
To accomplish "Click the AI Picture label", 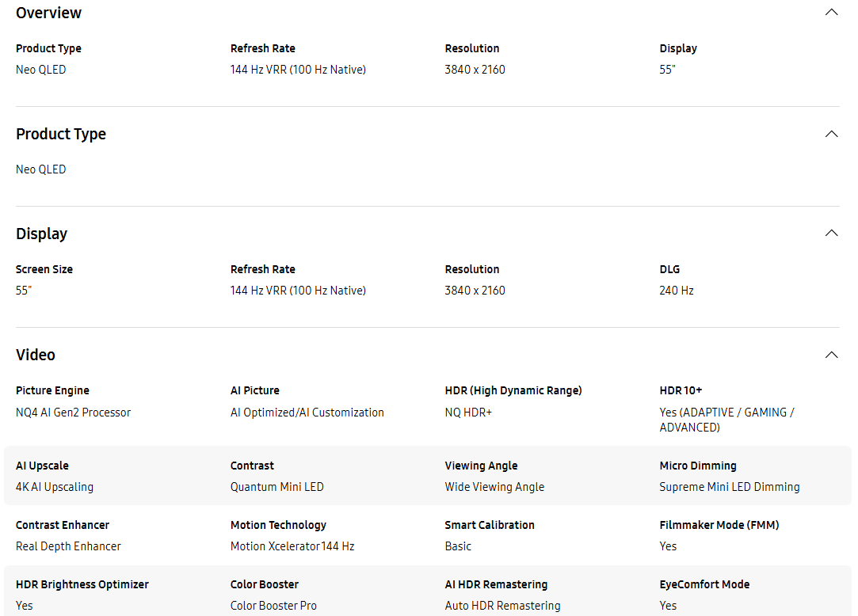I will [x=255, y=390].
